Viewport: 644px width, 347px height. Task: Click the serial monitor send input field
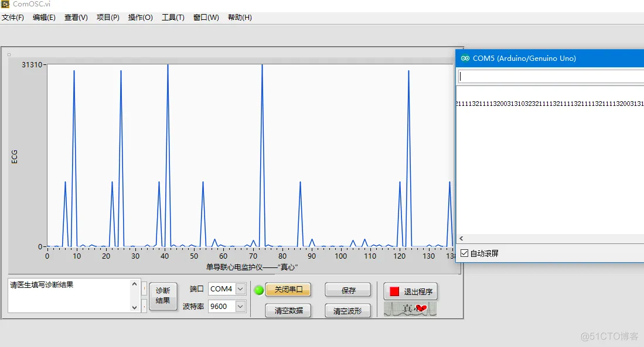coord(551,76)
